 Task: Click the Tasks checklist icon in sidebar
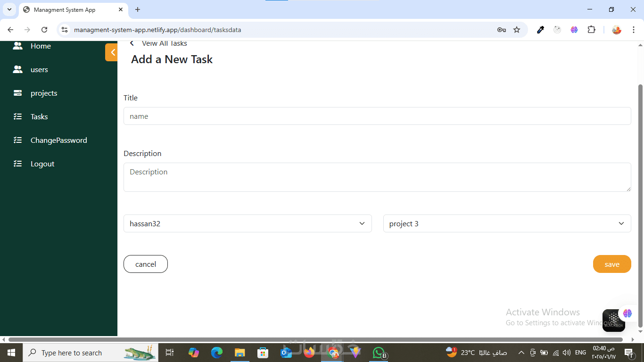click(17, 116)
